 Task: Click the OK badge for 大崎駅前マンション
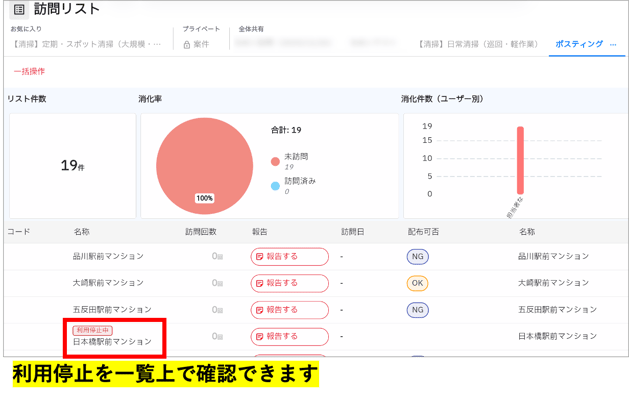418,283
